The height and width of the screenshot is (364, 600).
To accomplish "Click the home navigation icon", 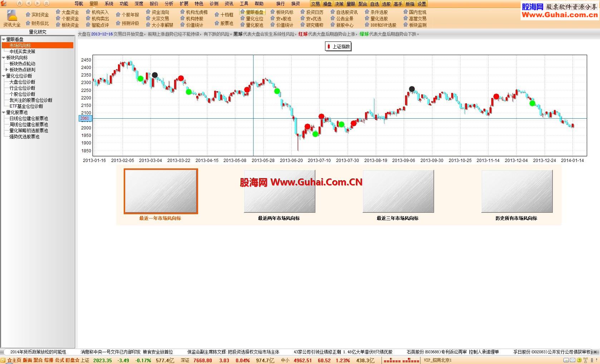I will click(x=20, y=4).
